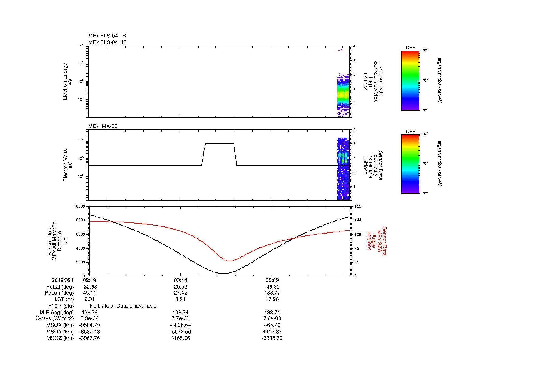Viewport: 555px width, 392px height.
Task: Click the red 'MEx SZA Angle degrees' axis label
Action: (377, 241)
